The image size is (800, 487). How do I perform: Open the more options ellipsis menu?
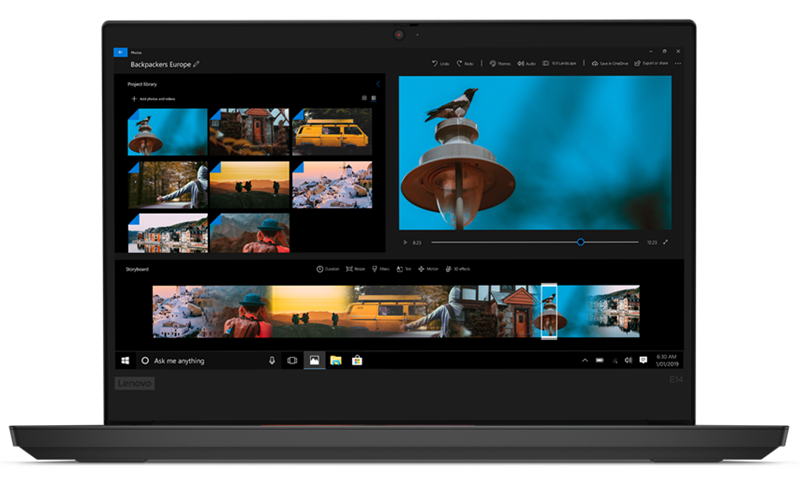678,63
